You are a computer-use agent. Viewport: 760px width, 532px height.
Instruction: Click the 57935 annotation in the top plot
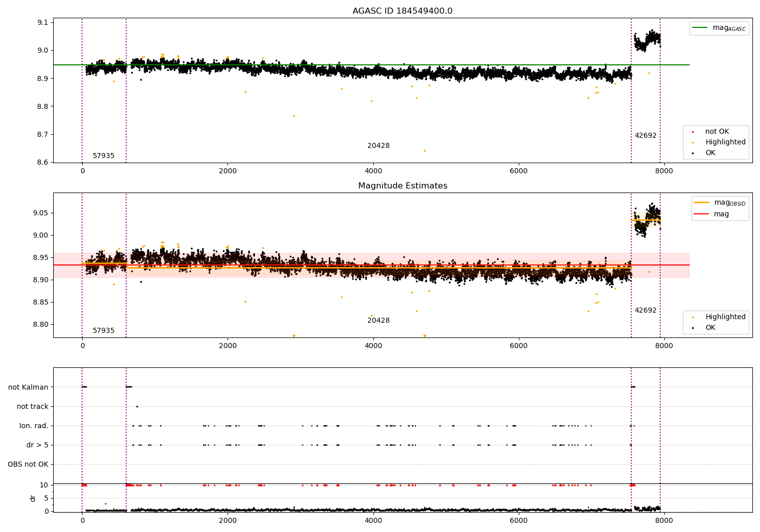click(x=103, y=156)
